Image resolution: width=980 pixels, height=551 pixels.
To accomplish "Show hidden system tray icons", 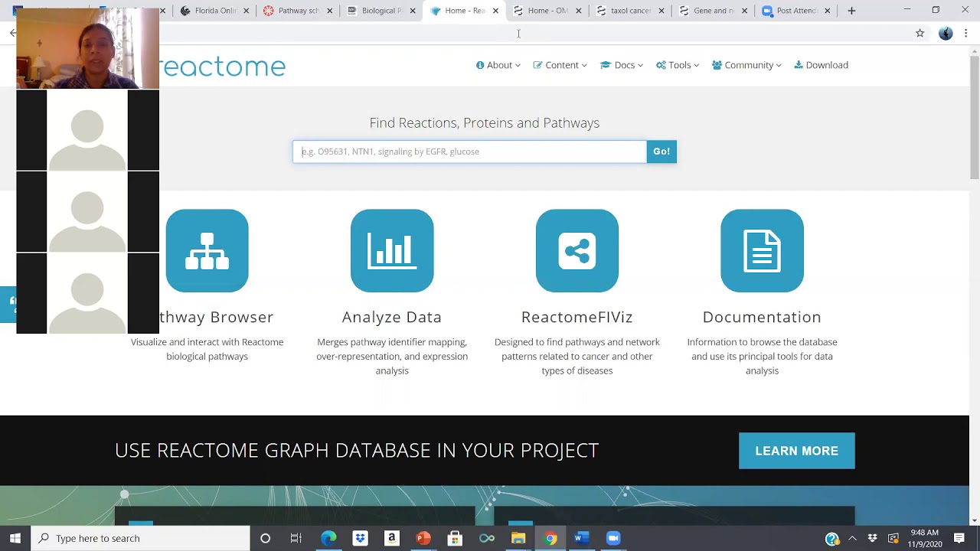I will (852, 538).
